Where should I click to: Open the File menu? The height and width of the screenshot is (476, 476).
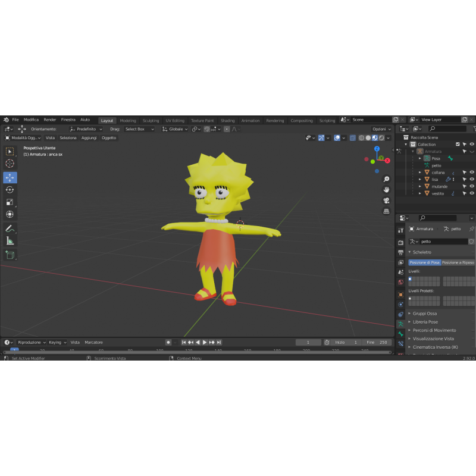tap(15, 120)
